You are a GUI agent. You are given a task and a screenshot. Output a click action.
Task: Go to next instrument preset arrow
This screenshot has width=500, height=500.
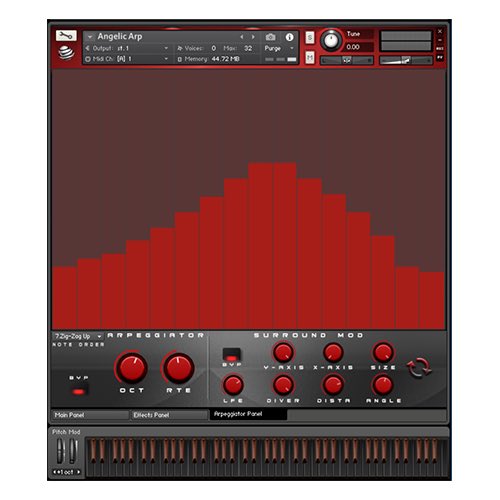point(253,37)
